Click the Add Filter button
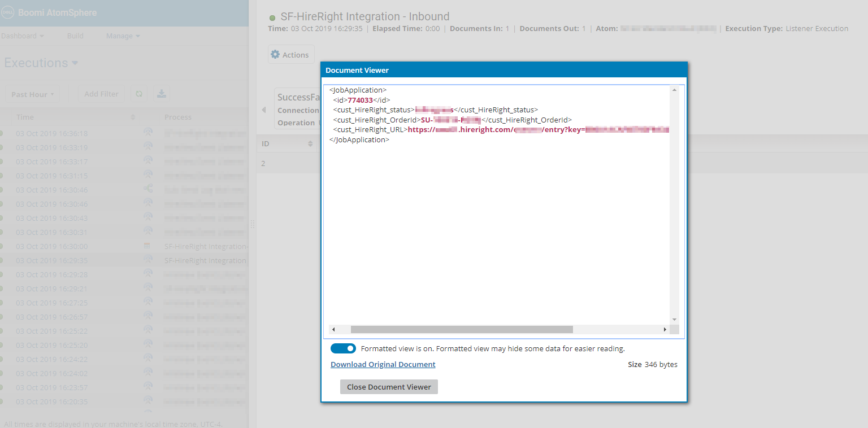This screenshot has height=428, width=868. click(101, 94)
